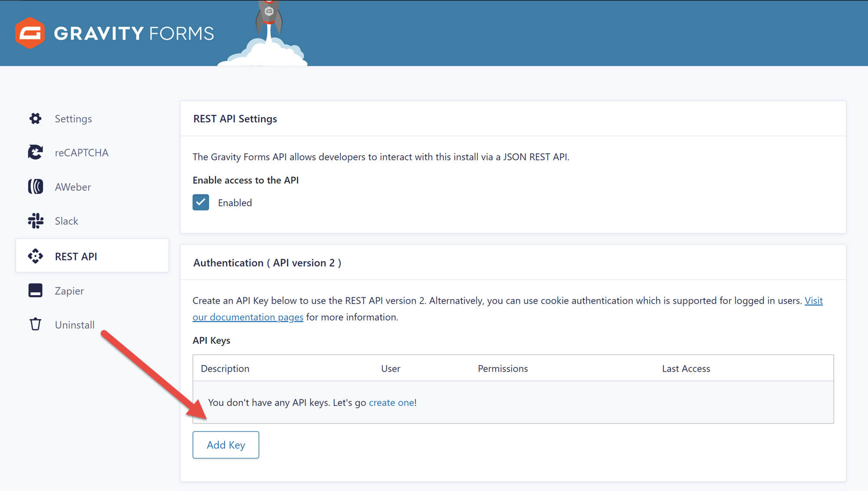Select the REST API menu item

(x=92, y=256)
